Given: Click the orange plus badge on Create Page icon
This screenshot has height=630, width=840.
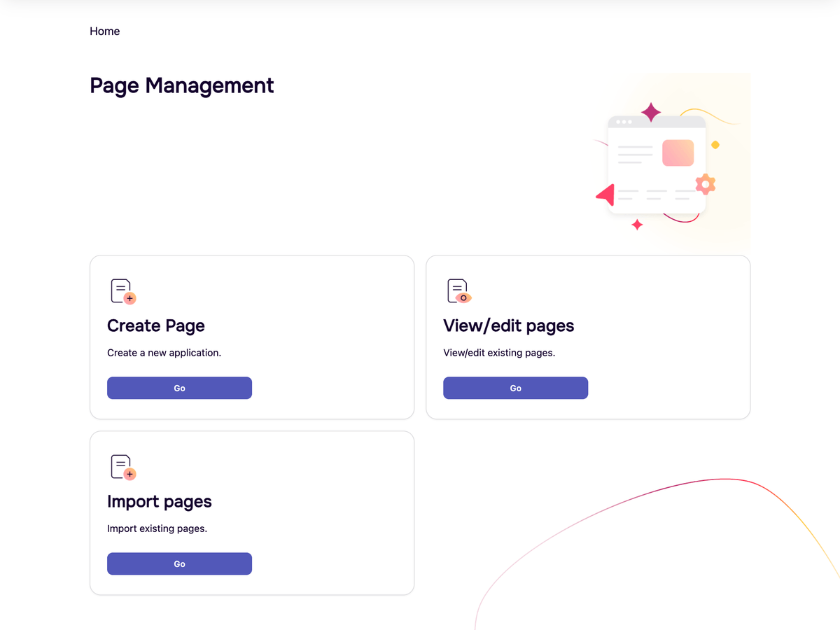Looking at the screenshot, I should pyautogui.click(x=129, y=298).
